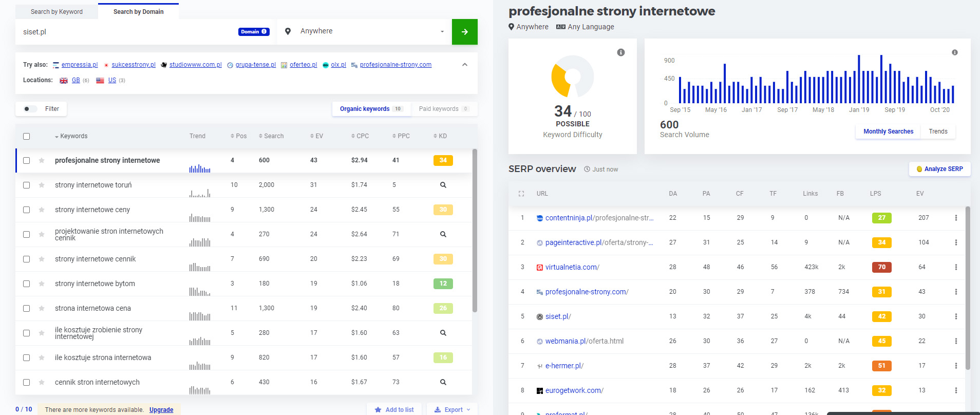Open options menu for pageinteractive.pl SERP row

click(x=956, y=242)
